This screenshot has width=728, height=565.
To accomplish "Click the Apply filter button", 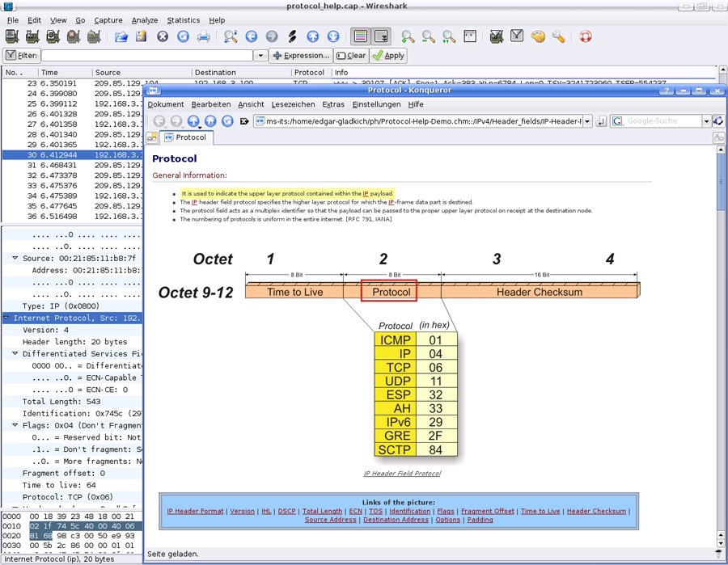I will click(x=388, y=56).
